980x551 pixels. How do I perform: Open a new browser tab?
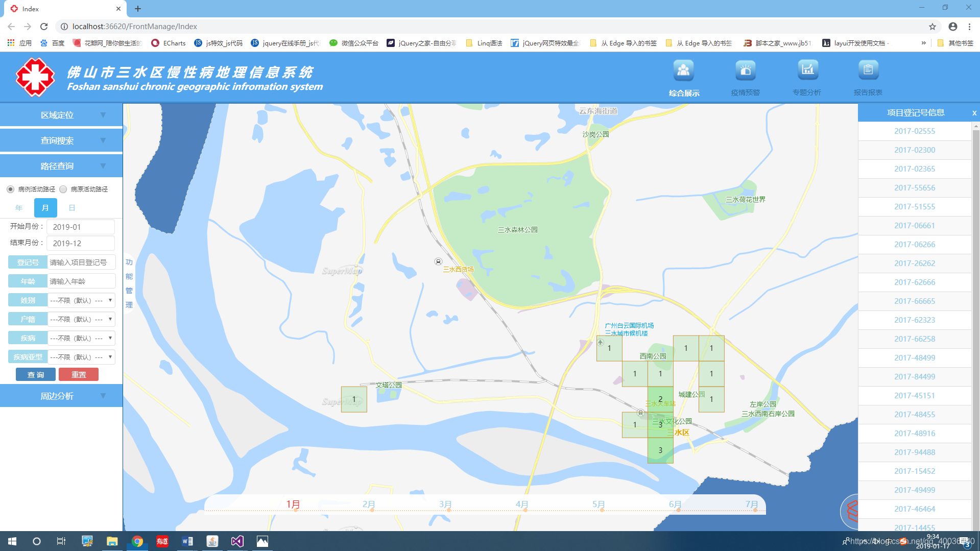pos(138,9)
